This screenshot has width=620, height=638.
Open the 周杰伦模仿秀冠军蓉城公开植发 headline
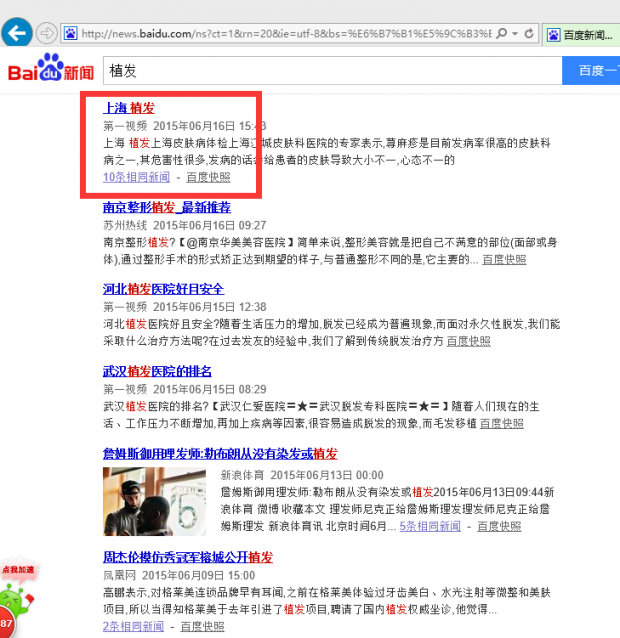coord(188,557)
